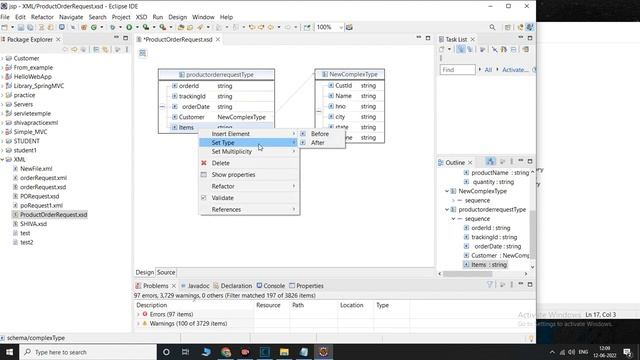
Task: Open the Insert Element submenu
Action: coord(249,133)
